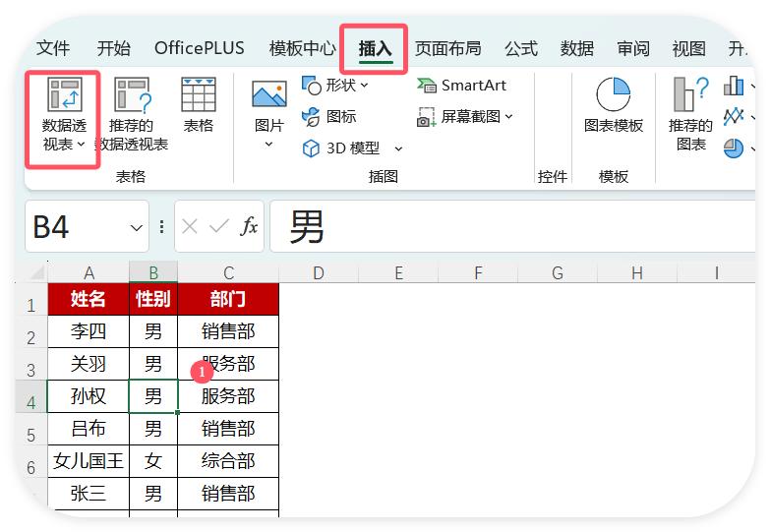Screen dimensions: 770x532
Task: Click the select-all corner triangle
Action: (x=37, y=272)
